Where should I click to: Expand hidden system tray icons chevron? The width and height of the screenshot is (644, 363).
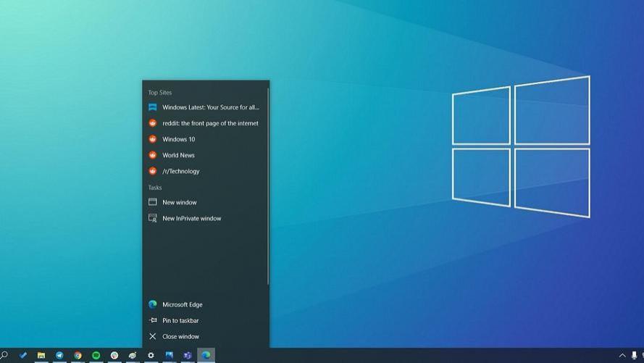click(622, 355)
